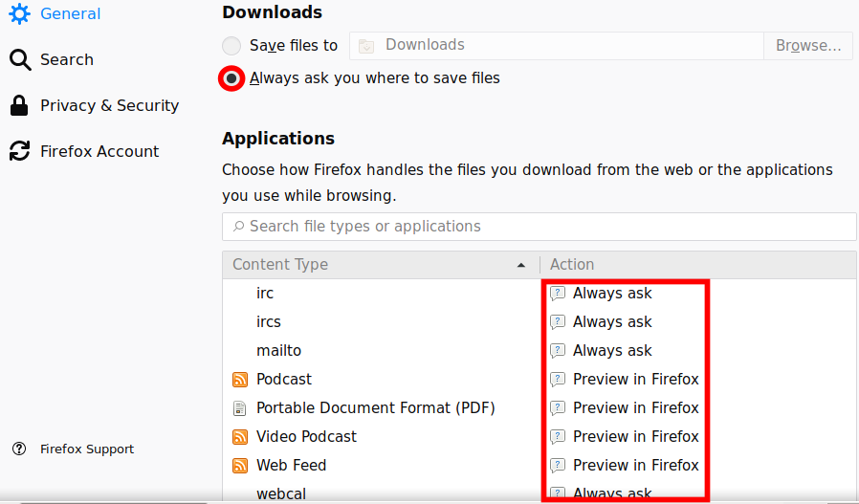Change the Video Podcast action setting

click(626, 437)
